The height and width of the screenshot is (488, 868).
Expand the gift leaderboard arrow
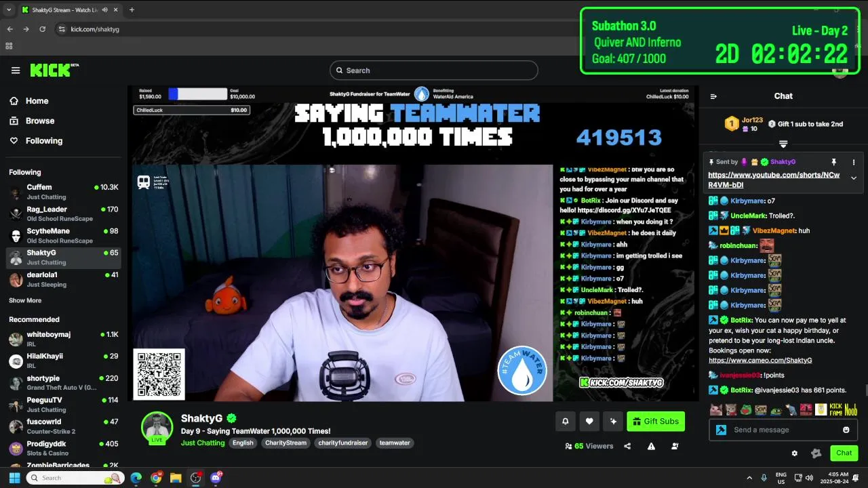tap(783, 144)
